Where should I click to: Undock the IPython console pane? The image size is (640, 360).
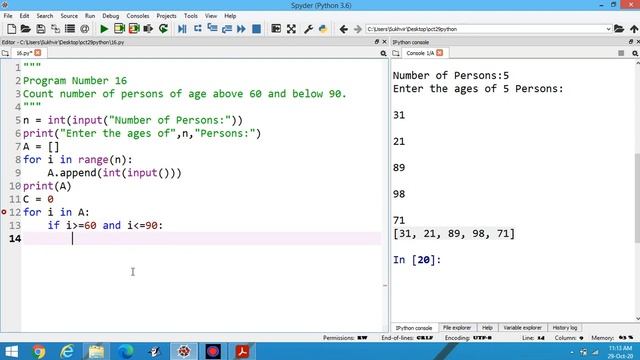631,42
